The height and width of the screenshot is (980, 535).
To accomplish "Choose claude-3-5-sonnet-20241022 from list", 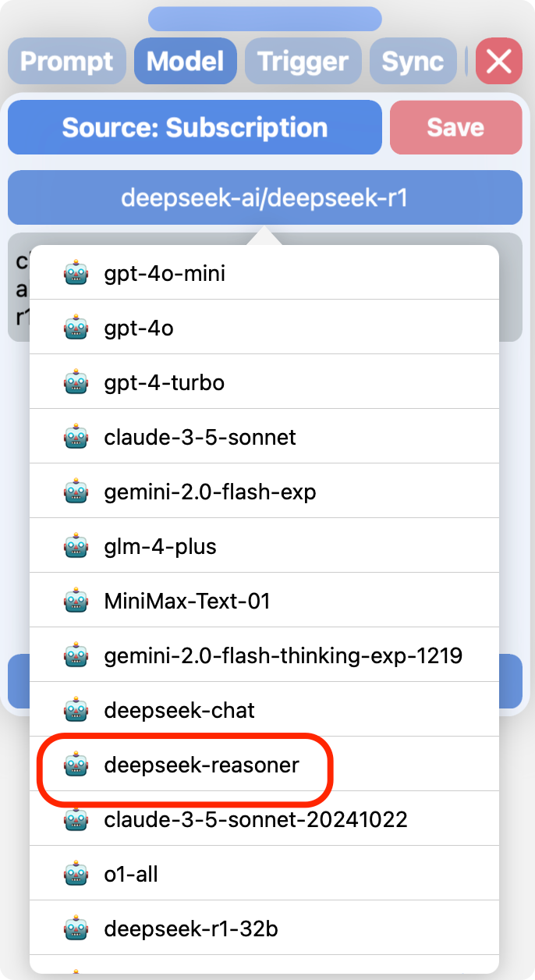I will click(x=264, y=819).
